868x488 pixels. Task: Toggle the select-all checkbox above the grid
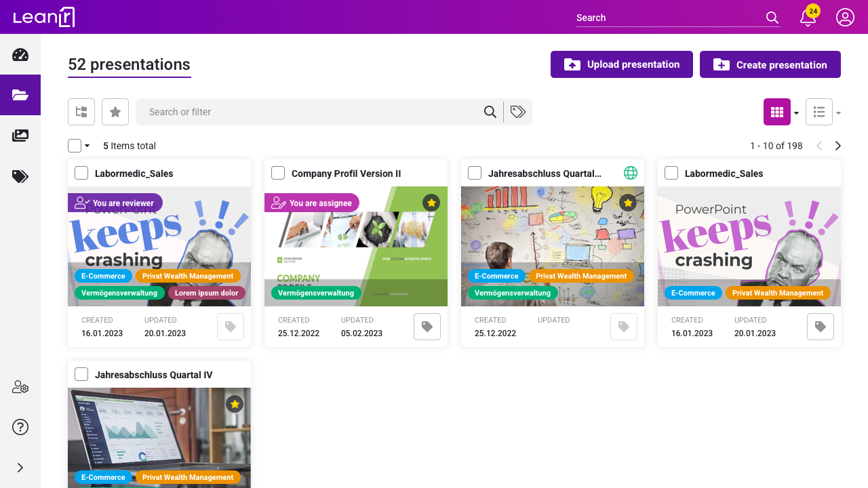(73, 145)
